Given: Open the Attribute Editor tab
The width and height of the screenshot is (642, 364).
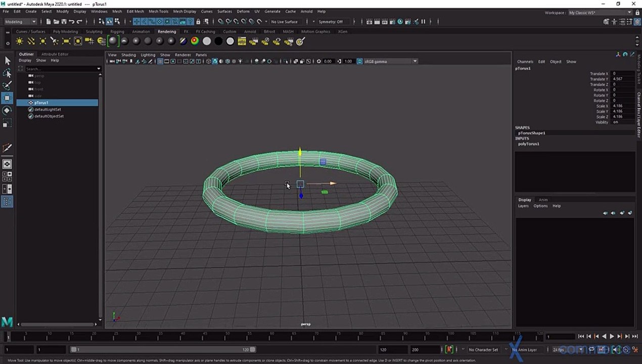Looking at the screenshot, I should click(x=55, y=54).
